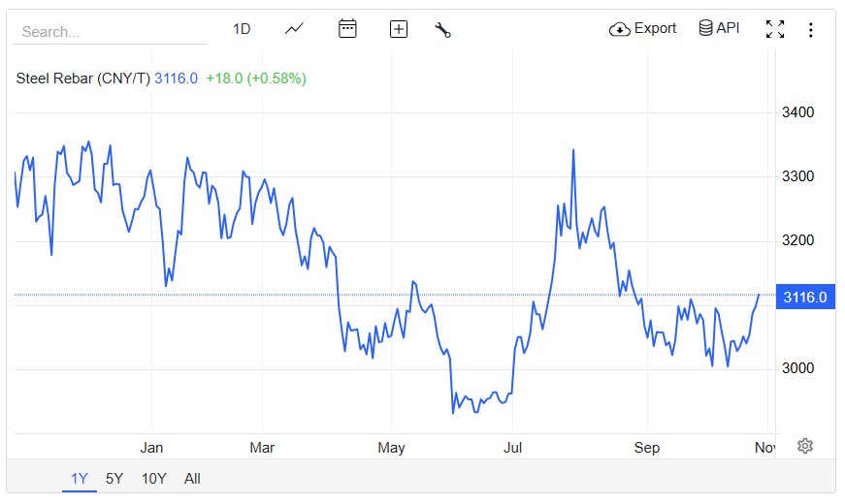Click the plus compare indicator icon
The image size is (845, 504).
click(399, 29)
